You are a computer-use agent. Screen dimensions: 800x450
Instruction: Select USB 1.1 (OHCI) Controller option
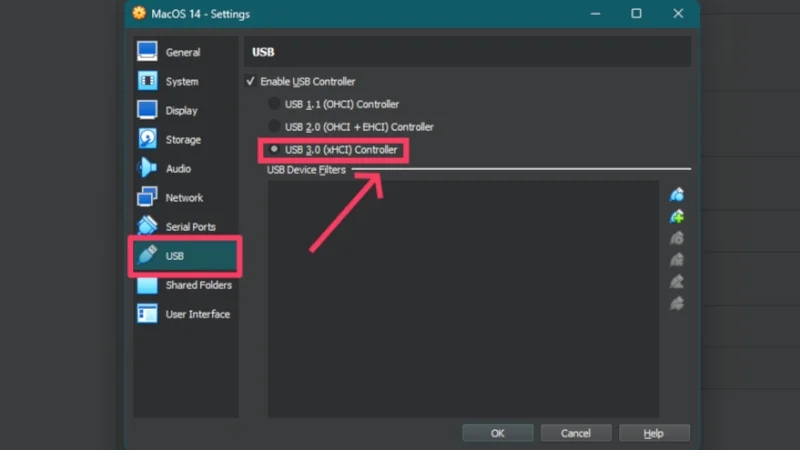(275, 104)
